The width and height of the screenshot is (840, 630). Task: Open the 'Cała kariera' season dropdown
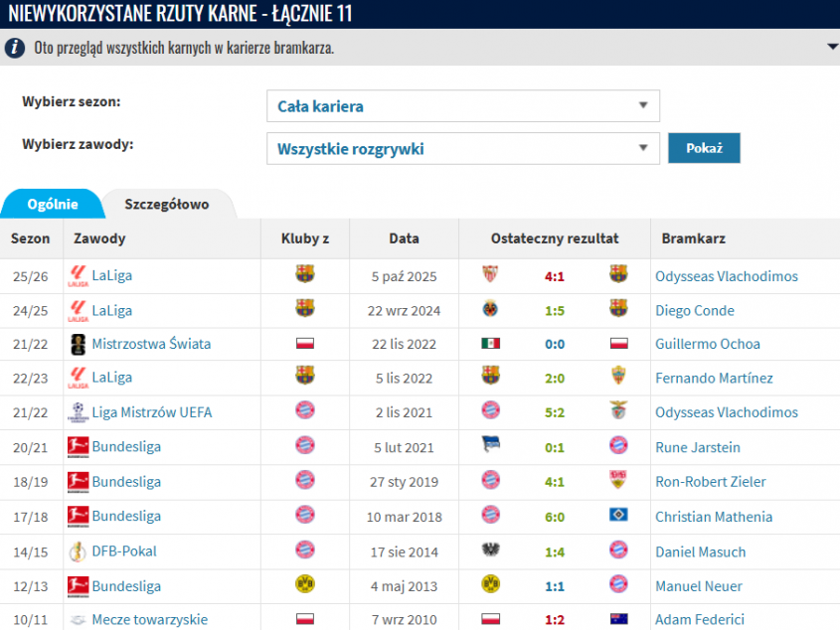pyautogui.click(x=462, y=106)
